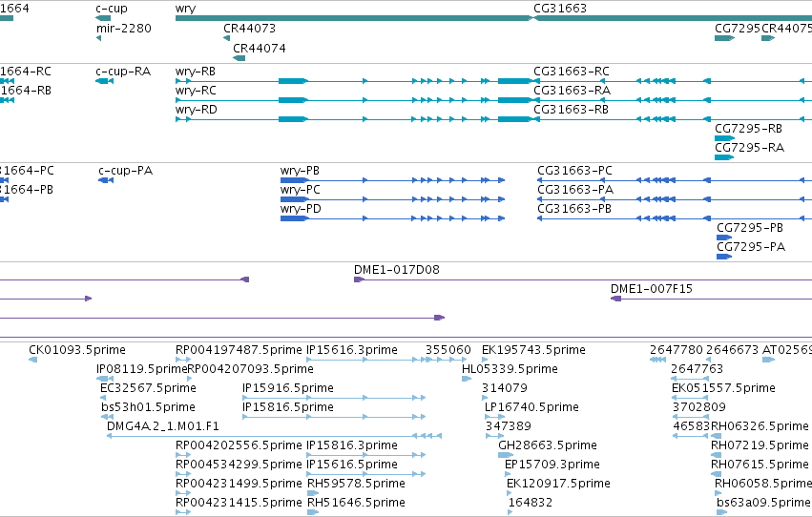Click the bs53h01.5prime EST label
This screenshot has height=517, width=812.
click(148, 407)
